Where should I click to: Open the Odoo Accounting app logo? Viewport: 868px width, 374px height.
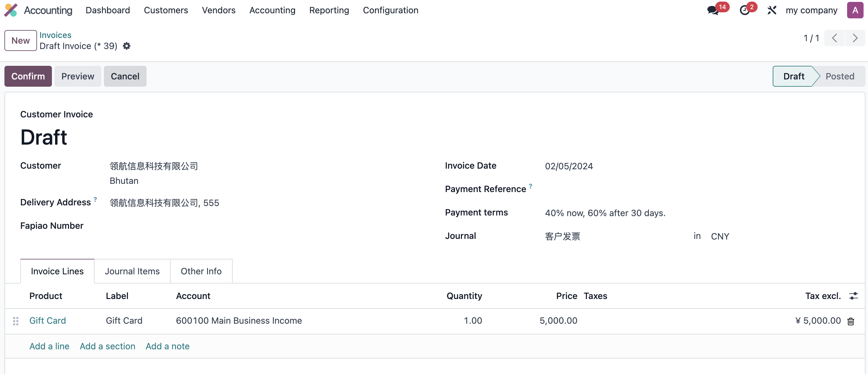coord(11,10)
